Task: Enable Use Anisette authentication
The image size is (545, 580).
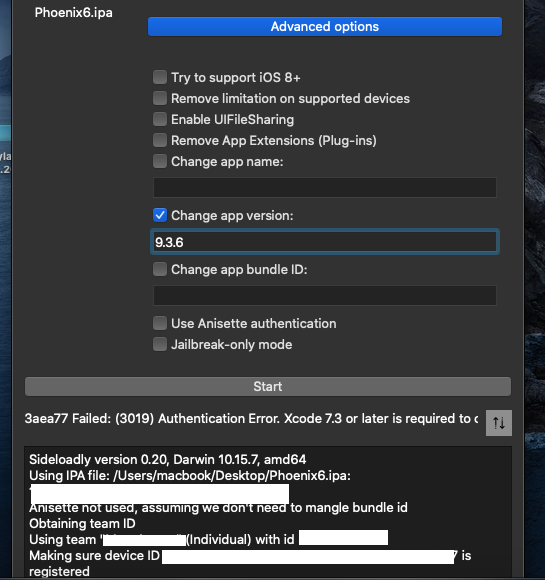Action: click(160, 323)
